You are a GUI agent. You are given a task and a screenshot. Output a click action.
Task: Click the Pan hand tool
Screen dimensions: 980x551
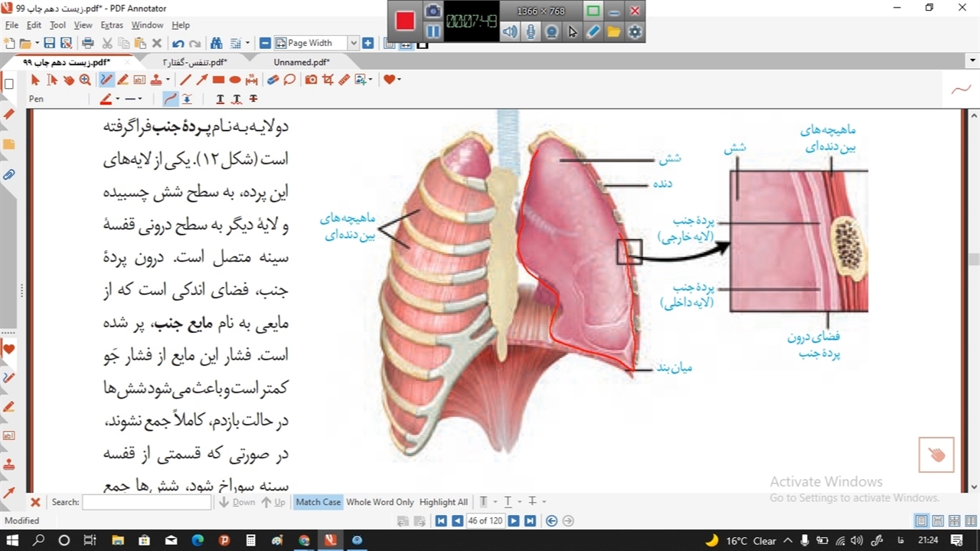68,80
